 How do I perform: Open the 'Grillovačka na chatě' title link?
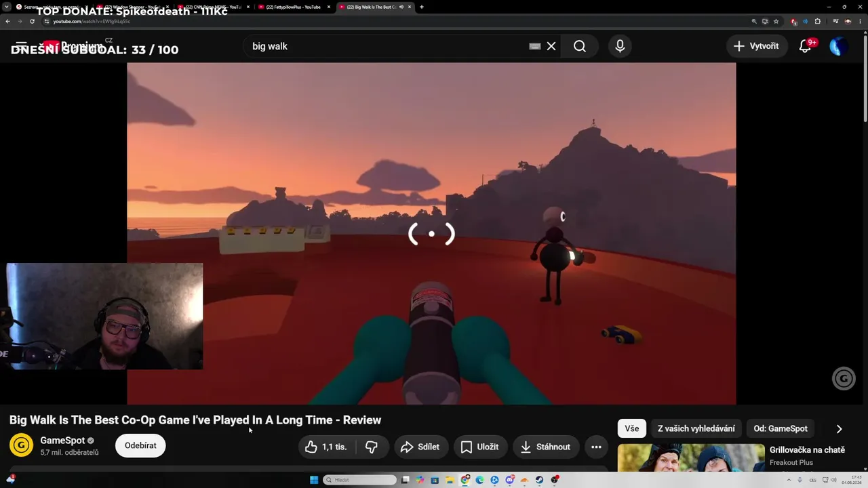tap(807, 450)
